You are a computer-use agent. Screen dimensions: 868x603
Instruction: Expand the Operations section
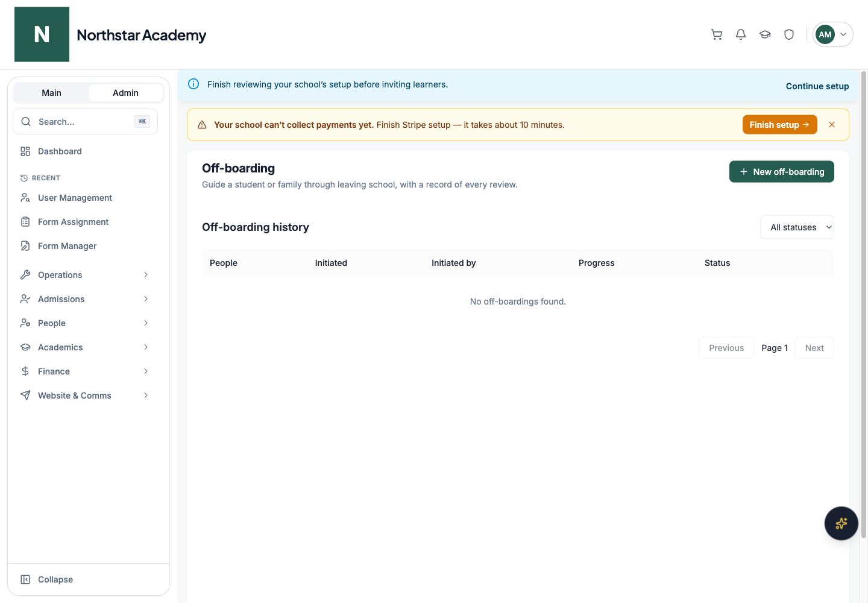85,275
